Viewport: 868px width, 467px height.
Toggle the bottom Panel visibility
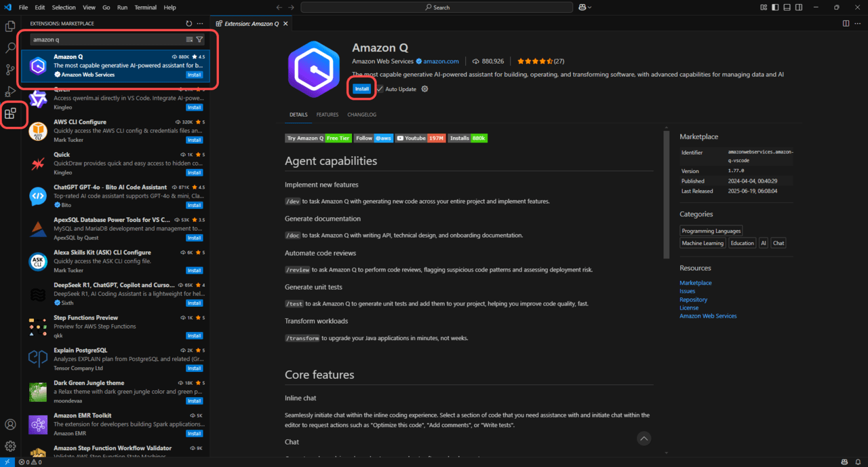tap(787, 7)
